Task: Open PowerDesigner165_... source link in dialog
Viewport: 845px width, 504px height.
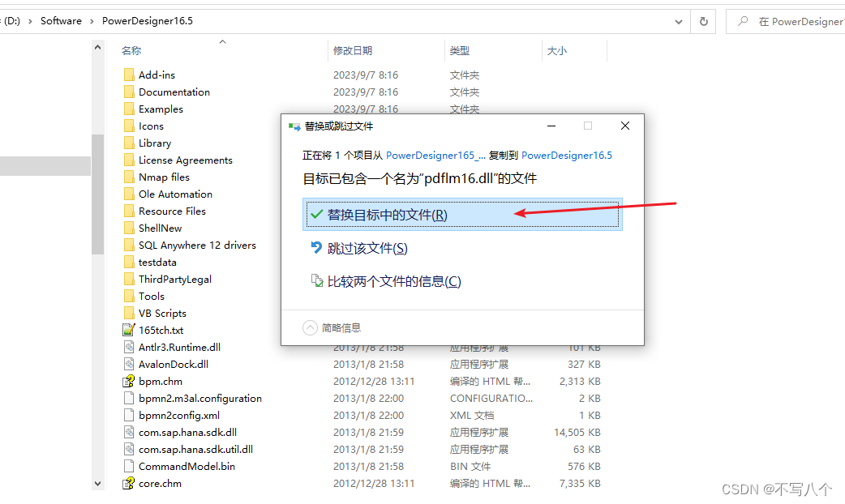Action: coord(435,155)
